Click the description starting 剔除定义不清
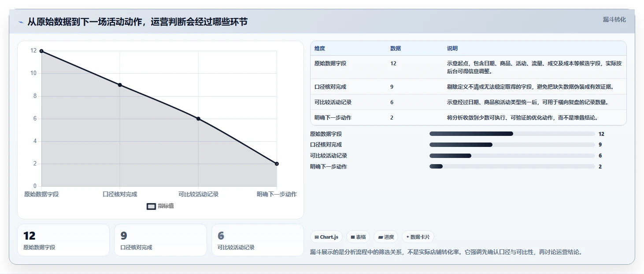This screenshot has width=644, height=274. coord(530,87)
